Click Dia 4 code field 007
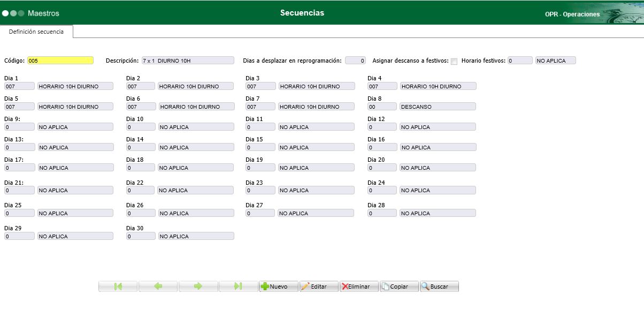 pos(382,86)
